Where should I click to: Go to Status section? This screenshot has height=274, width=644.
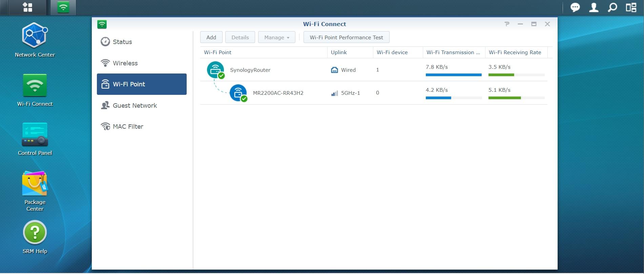tap(142, 42)
